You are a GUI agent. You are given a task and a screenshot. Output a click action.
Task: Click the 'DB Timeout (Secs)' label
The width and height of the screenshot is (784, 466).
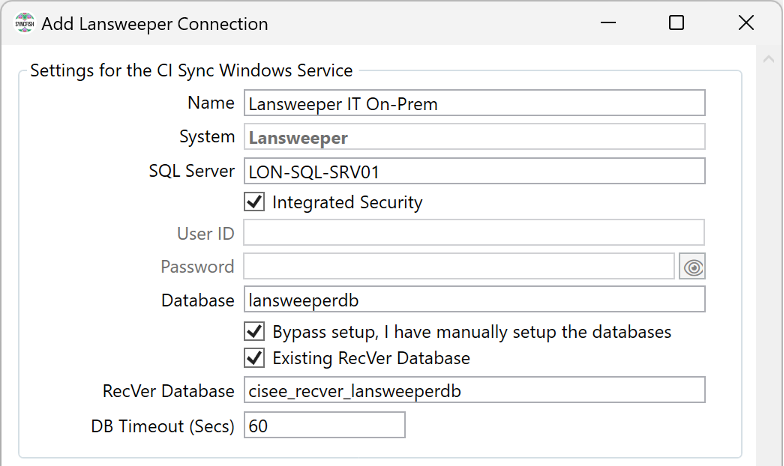162,426
